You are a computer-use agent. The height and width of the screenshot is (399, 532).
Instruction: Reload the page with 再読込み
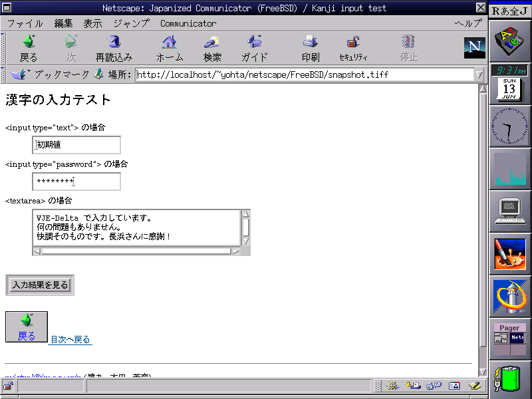114,49
